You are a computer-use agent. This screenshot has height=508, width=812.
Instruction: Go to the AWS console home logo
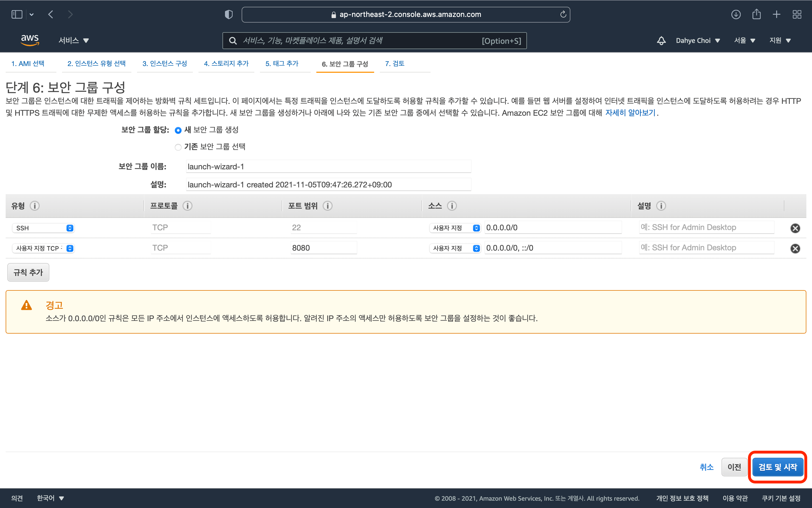pyautogui.click(x=30, y=40)
